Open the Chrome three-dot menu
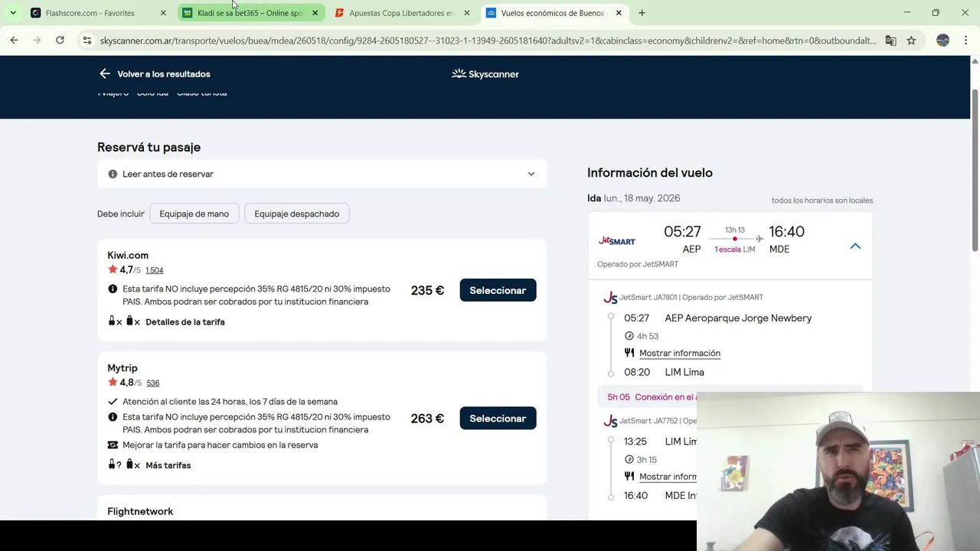 [x=965, y=41]
